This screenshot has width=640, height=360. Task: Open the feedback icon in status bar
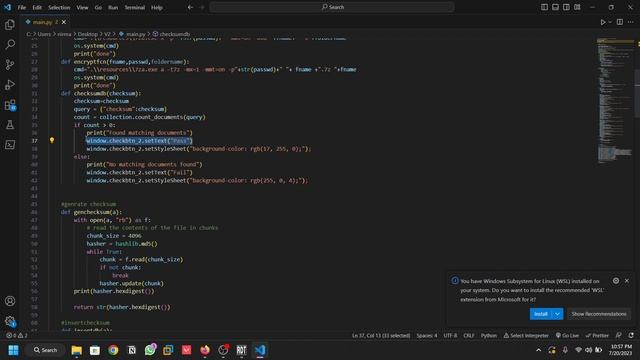pyautogui.click(x=619, y=336)
